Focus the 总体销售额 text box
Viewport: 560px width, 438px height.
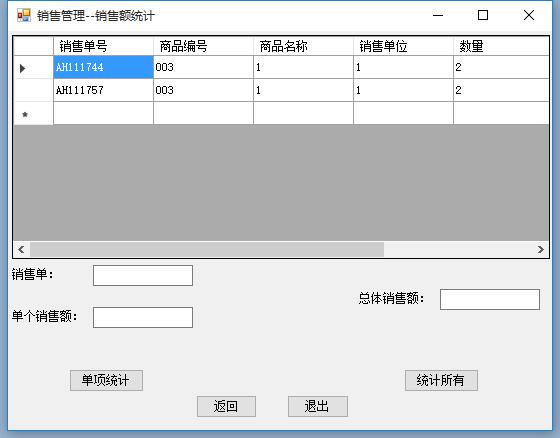[490, 299]
